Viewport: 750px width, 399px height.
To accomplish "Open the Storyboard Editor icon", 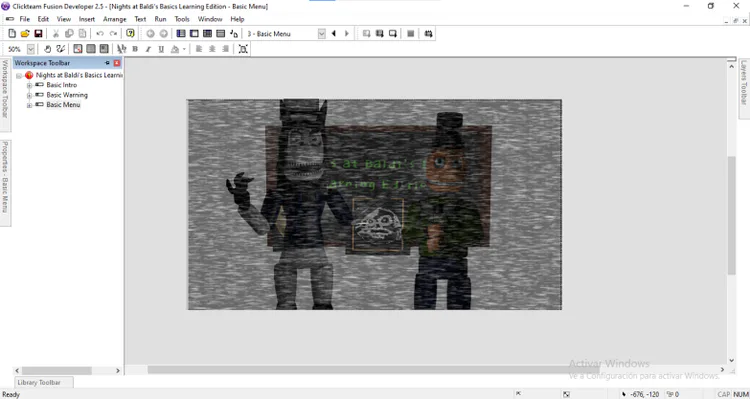I will tap(181, 33).
